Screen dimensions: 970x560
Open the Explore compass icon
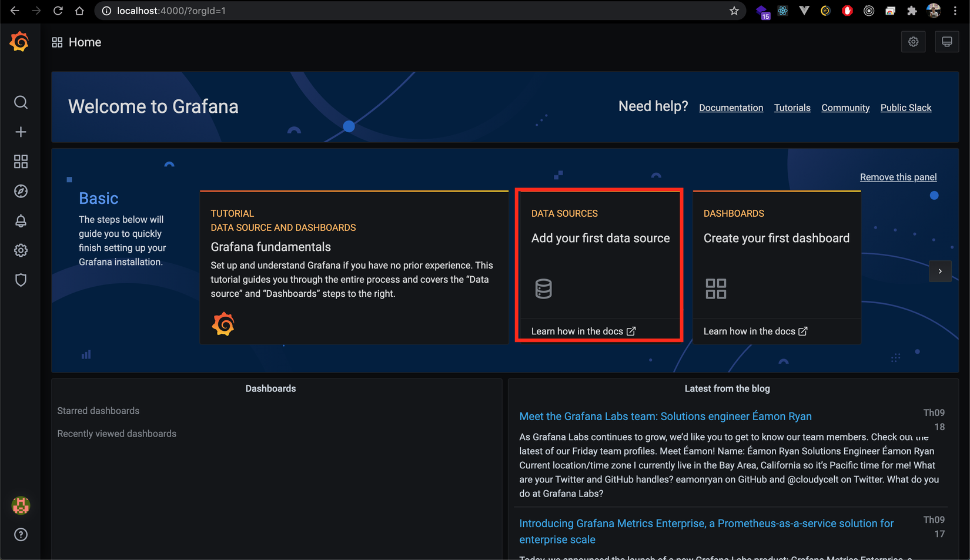pyautogui.click(x=21, y=192)
